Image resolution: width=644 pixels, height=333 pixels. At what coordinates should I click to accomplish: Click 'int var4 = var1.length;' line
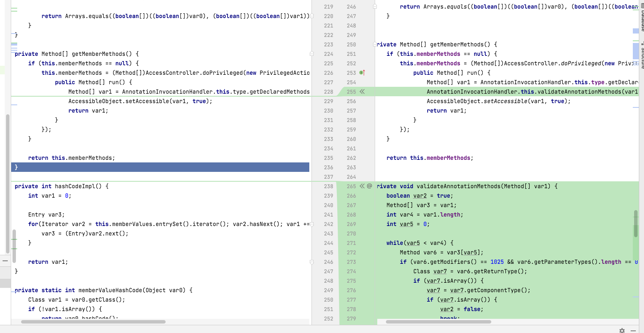tap(425, 214)
